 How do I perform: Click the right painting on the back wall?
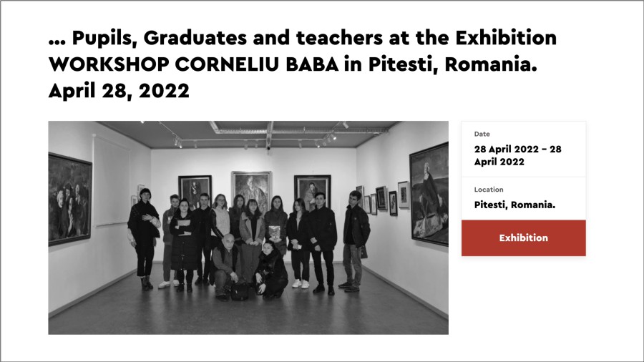[x=312, y=189]
